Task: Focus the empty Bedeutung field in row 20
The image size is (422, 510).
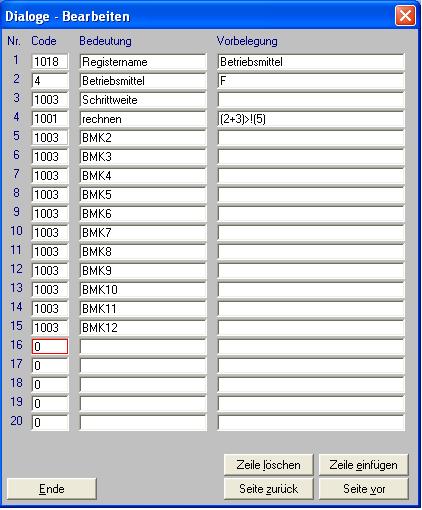Action: (x=143, y=423)
